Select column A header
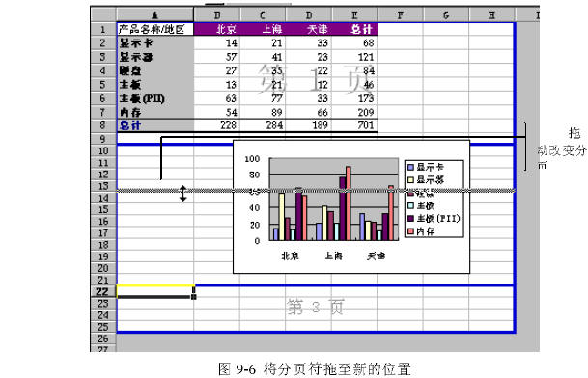Screen dimensions: 588x378 click(154, 15)
